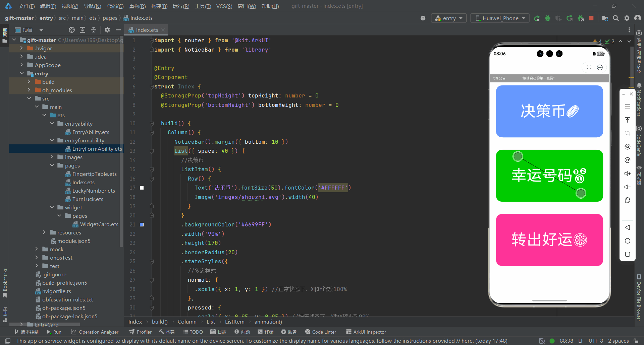Open LuckyNumber.ets in project tree
644x345 pixels.
(94, 191)
